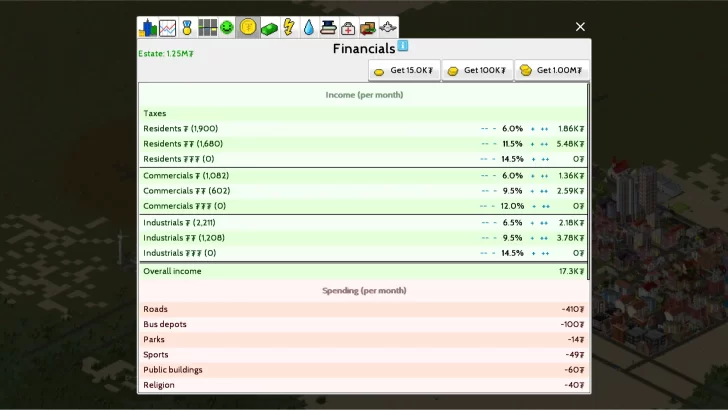
Task: Open the first aid kit health tab
Action: (x=348, y=28)
